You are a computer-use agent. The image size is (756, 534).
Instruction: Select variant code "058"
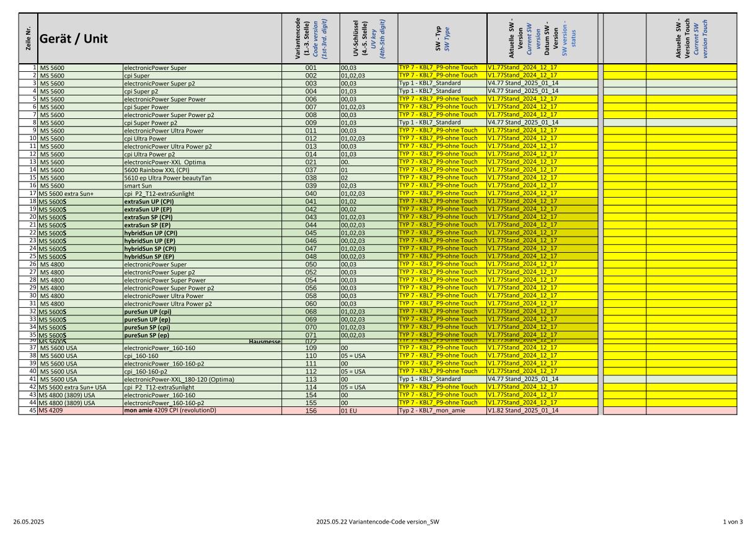311,296
